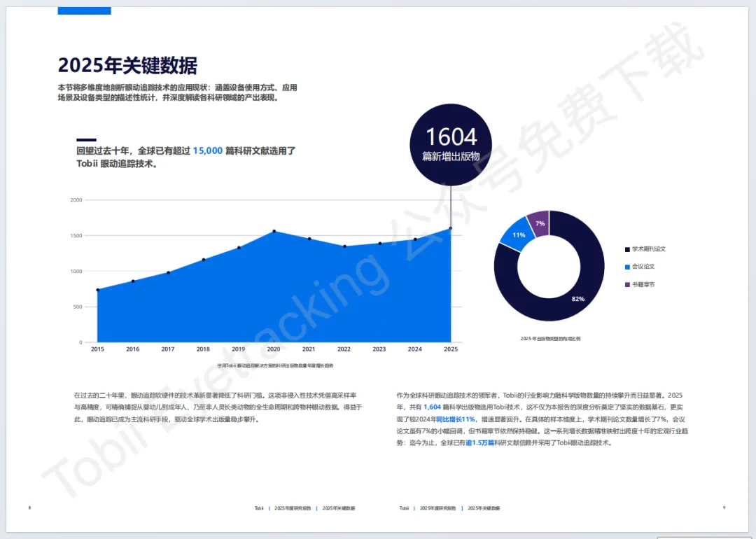
Task: Click "2025年关键数据" in the page 9 footer
Action: 484,508
